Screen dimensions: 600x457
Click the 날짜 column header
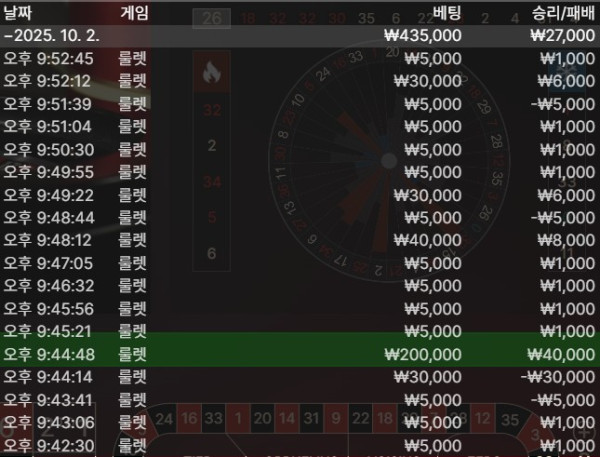17,13
